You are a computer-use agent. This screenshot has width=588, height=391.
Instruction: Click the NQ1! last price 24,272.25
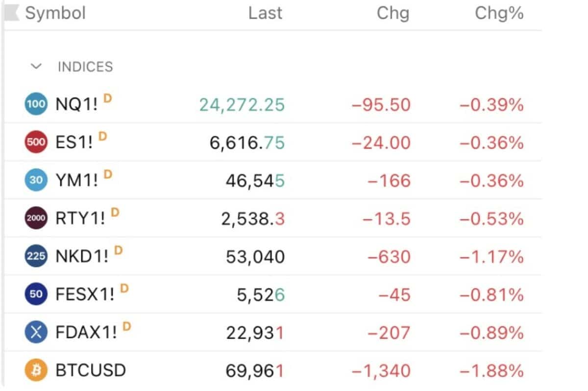click(x=242, y=104)
